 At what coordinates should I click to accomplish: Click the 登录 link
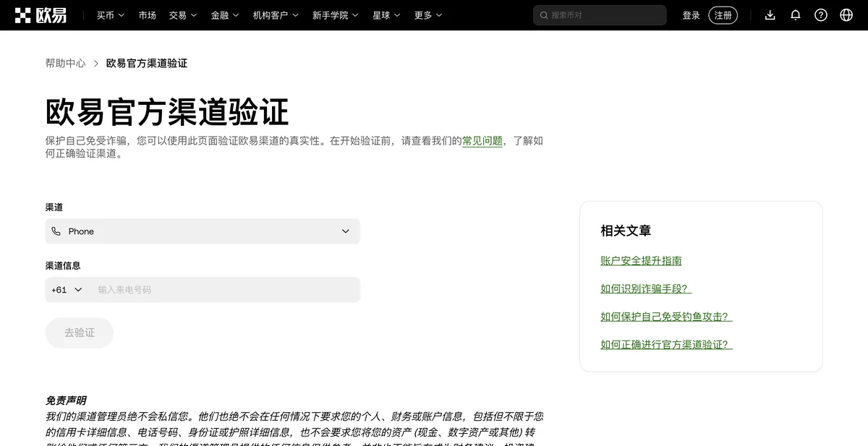pyautogui.click(x=692, y=15)
